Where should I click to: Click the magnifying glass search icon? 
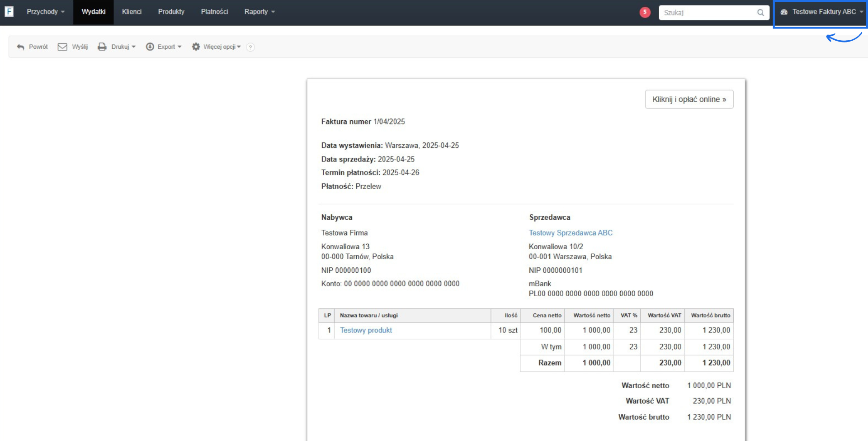761,13
